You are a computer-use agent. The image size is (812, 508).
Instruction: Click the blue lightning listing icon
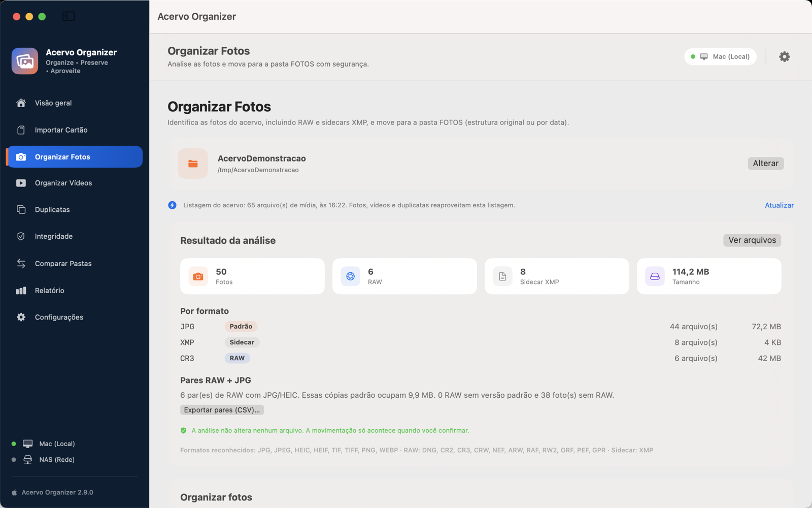click(173, 205)
